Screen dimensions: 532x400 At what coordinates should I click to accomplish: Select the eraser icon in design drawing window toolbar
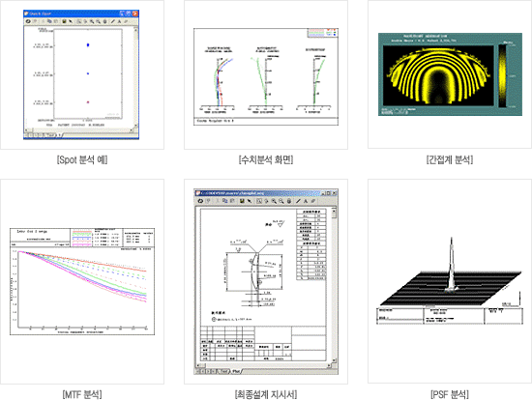coord(312,201)
